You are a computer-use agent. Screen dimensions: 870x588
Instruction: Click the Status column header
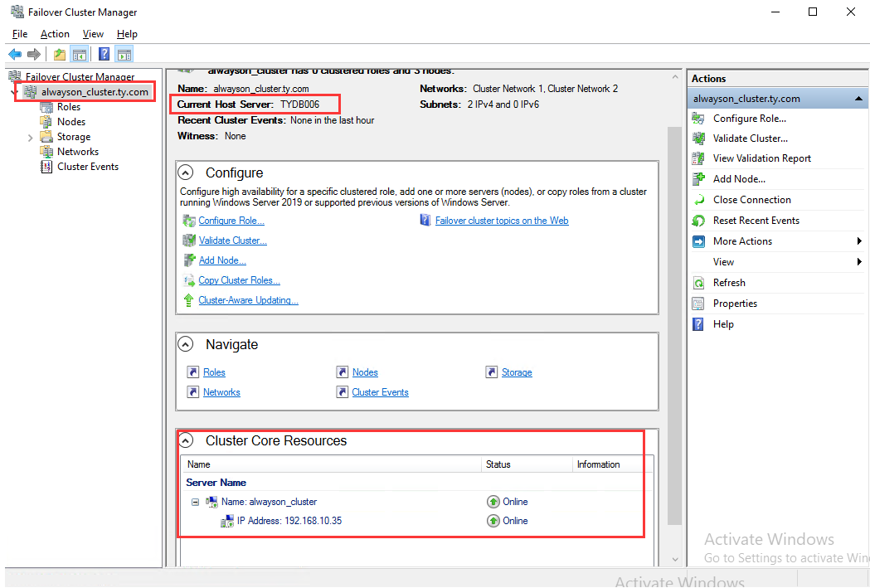point(526,464)
